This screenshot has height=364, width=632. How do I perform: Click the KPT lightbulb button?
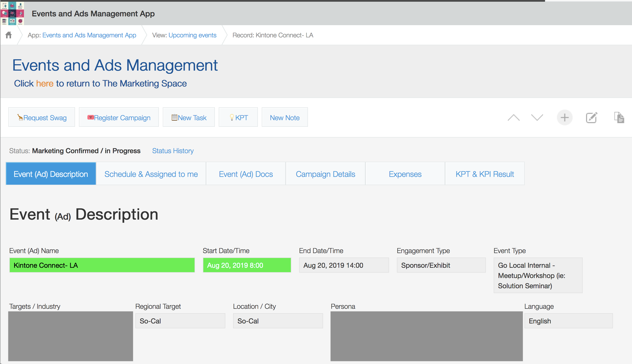click(238, 118)
